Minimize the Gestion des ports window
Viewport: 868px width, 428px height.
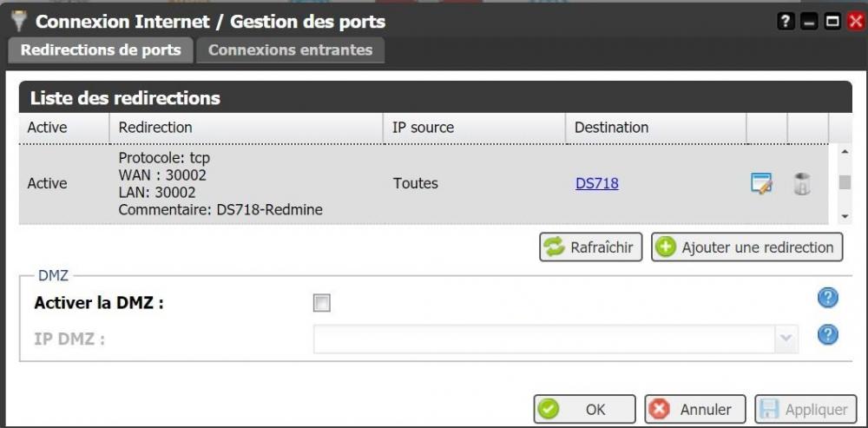point(809,23)
